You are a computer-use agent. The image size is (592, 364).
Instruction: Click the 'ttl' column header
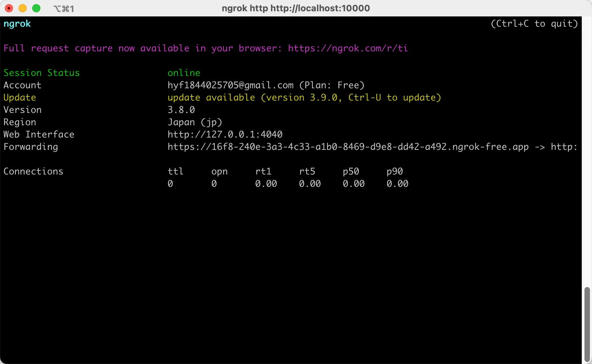pos(176,171)
